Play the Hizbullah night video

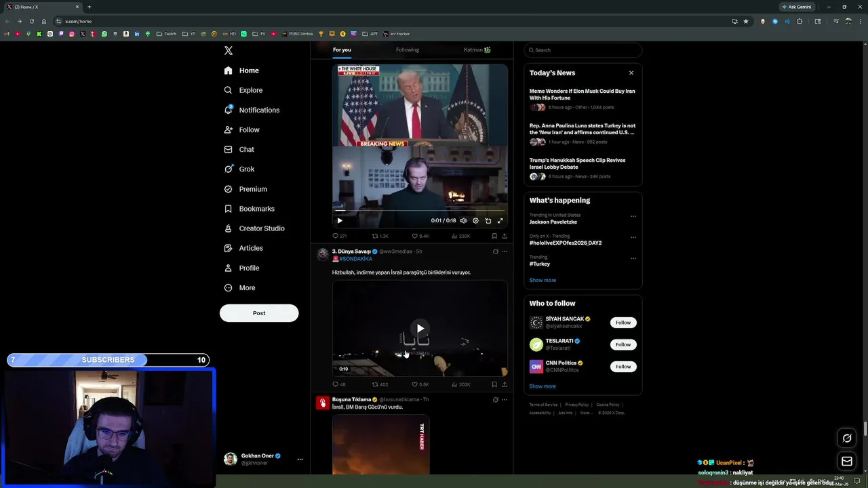click(x=420, y=329)
